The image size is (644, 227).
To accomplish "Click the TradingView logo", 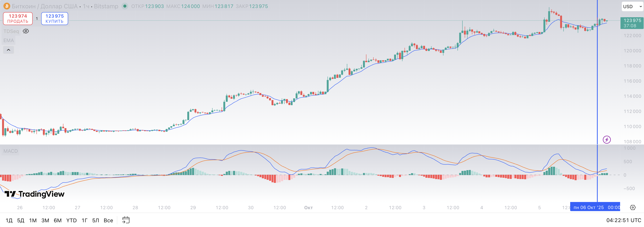I will 35,194.
